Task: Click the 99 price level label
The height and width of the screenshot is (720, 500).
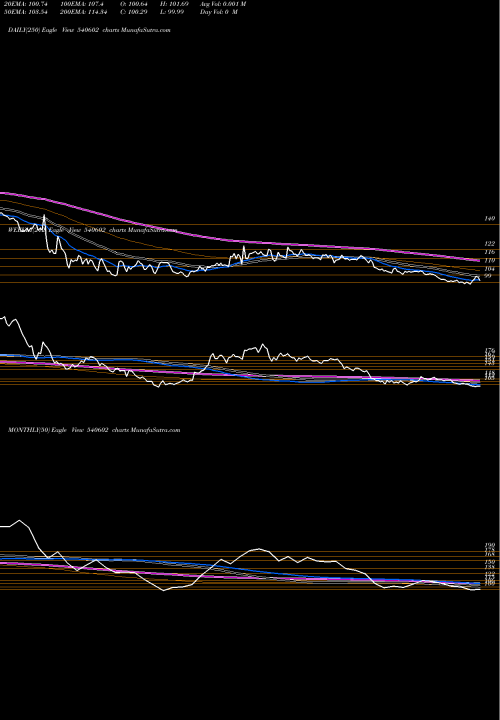Action: click(488, 276)
